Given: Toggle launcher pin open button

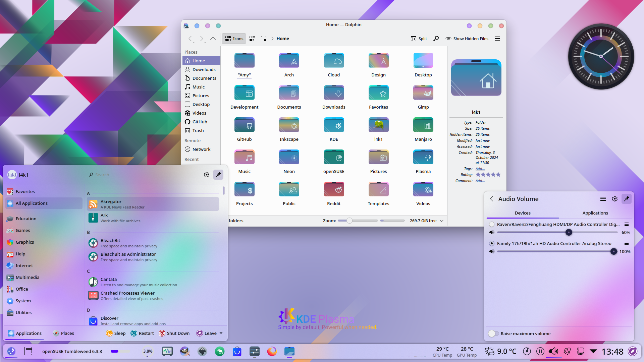Looking at the screenshot, I should 218,175.
